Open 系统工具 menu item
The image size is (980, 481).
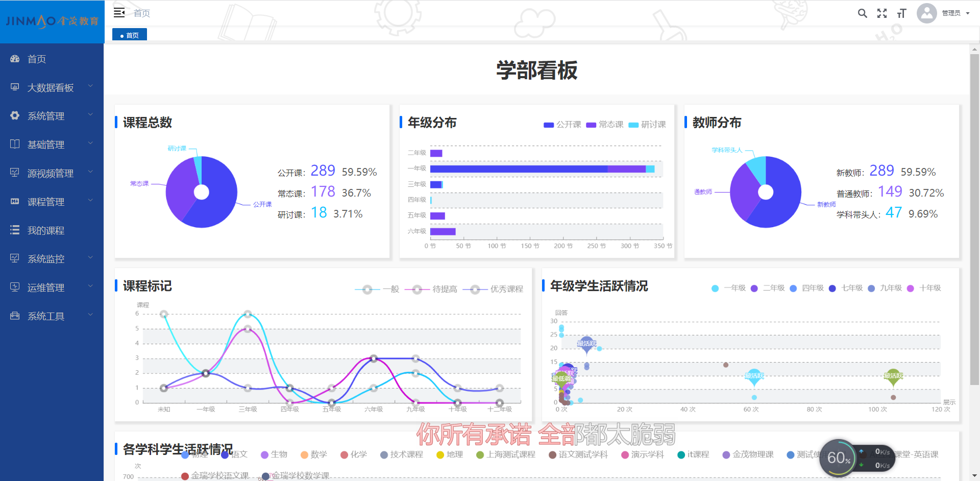[52, 316]
